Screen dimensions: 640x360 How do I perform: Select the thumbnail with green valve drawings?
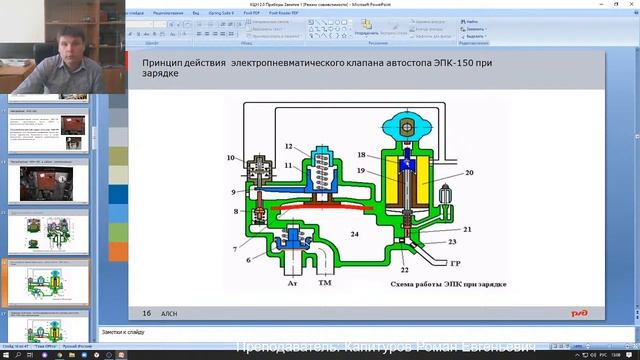click(48, 232)
